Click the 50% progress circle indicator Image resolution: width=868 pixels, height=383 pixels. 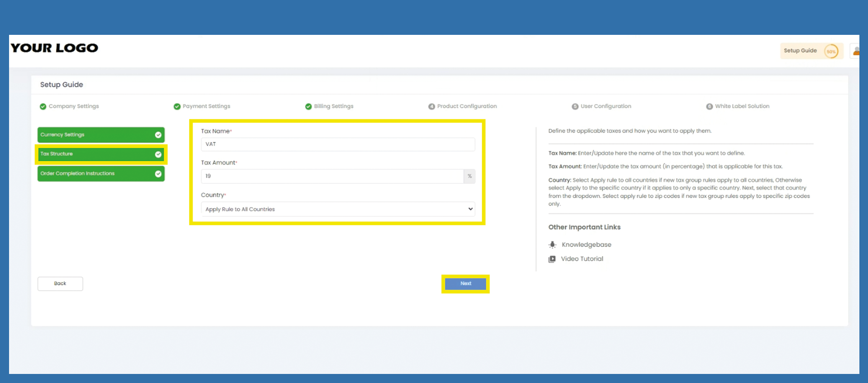coord(831,51)
